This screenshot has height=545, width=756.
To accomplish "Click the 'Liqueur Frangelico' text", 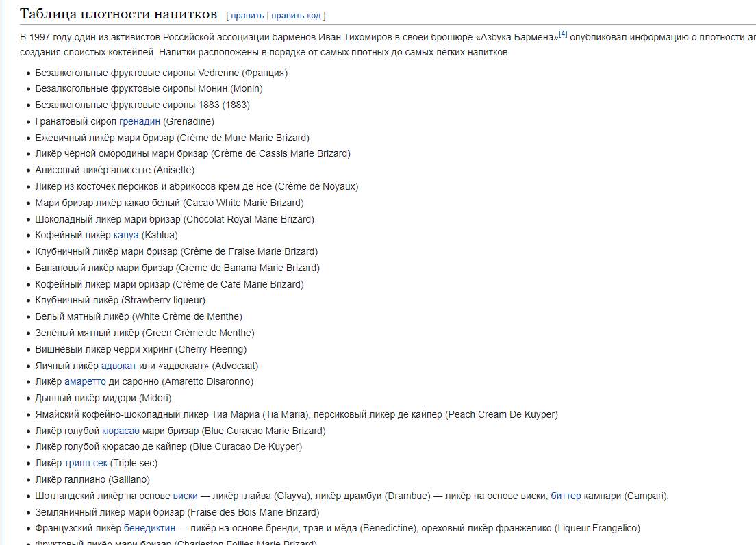I will click(597, 528).
